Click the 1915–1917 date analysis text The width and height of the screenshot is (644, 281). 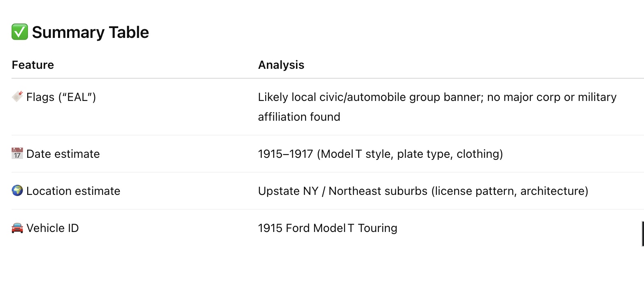coord(380,154)
